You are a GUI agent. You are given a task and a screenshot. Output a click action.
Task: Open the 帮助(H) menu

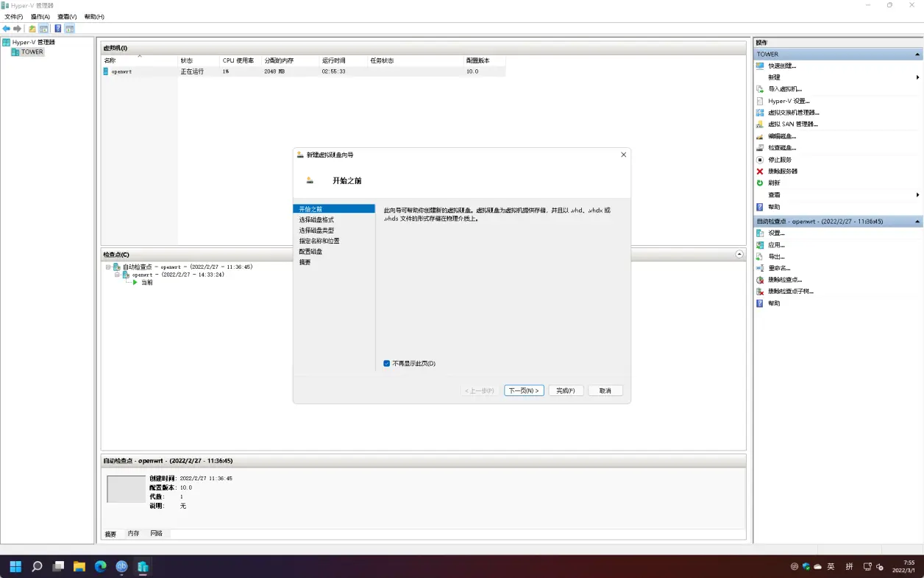point(94,16)
